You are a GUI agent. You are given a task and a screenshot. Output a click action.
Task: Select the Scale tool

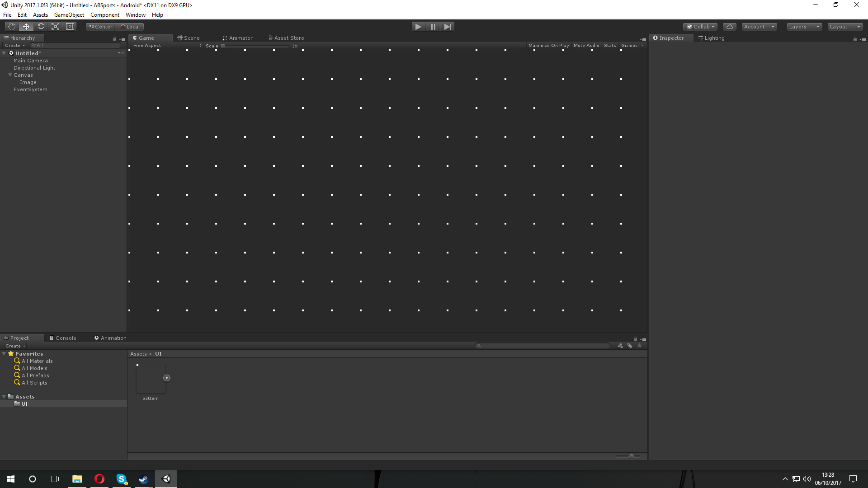55,27
